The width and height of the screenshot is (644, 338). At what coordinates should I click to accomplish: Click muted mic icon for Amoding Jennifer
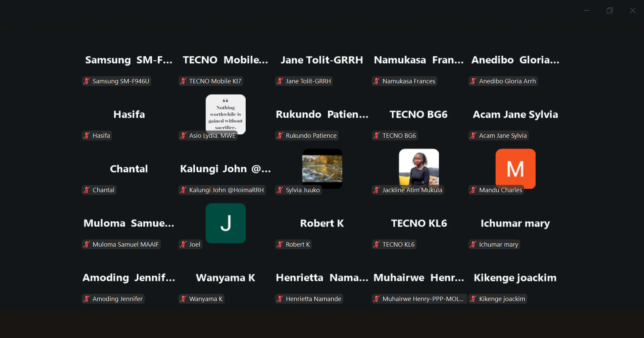[x=87, y=299]
